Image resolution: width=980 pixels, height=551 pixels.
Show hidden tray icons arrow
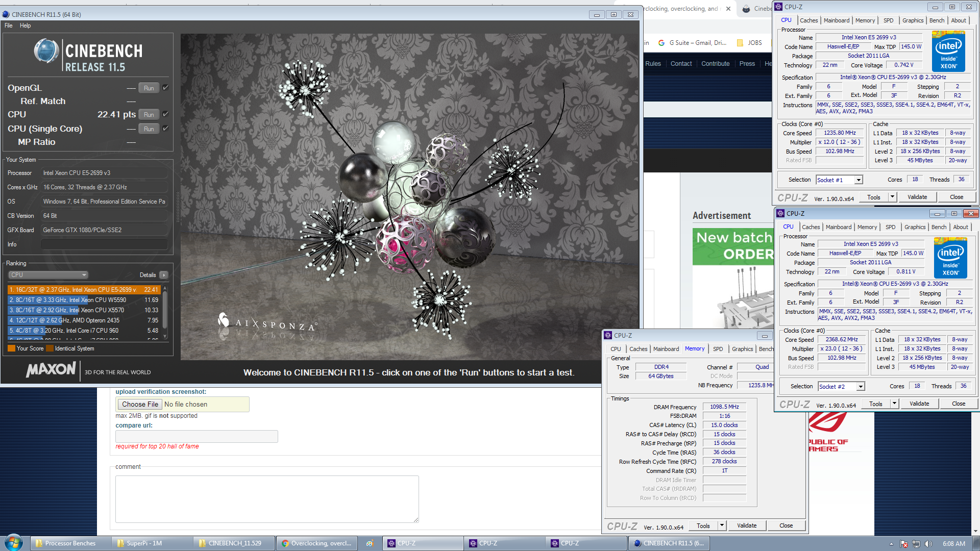coord(891,544)
